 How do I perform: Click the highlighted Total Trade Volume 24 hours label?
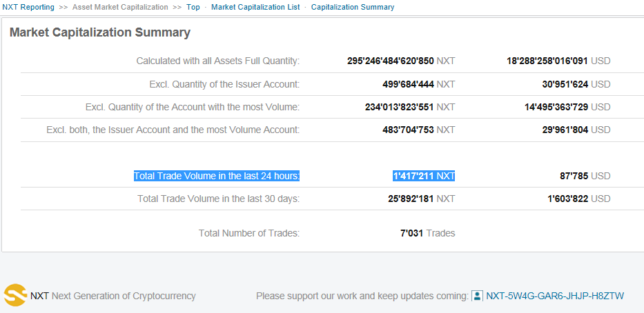pos(217,176)
